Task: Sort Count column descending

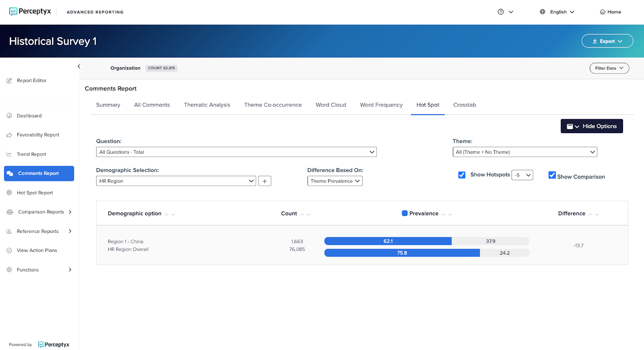Action: [x=309, y=215]
